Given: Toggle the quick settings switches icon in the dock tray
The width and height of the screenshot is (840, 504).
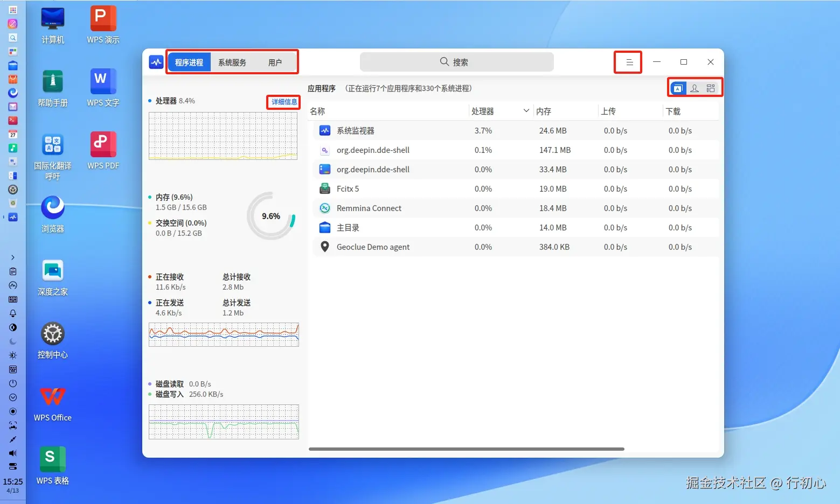Looking at the screenshot, I should coord(13,466).
